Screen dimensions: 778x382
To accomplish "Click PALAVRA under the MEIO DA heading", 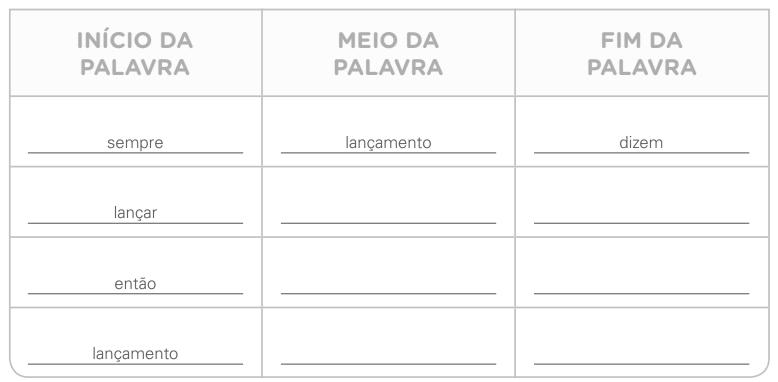I will coord(388,67).
